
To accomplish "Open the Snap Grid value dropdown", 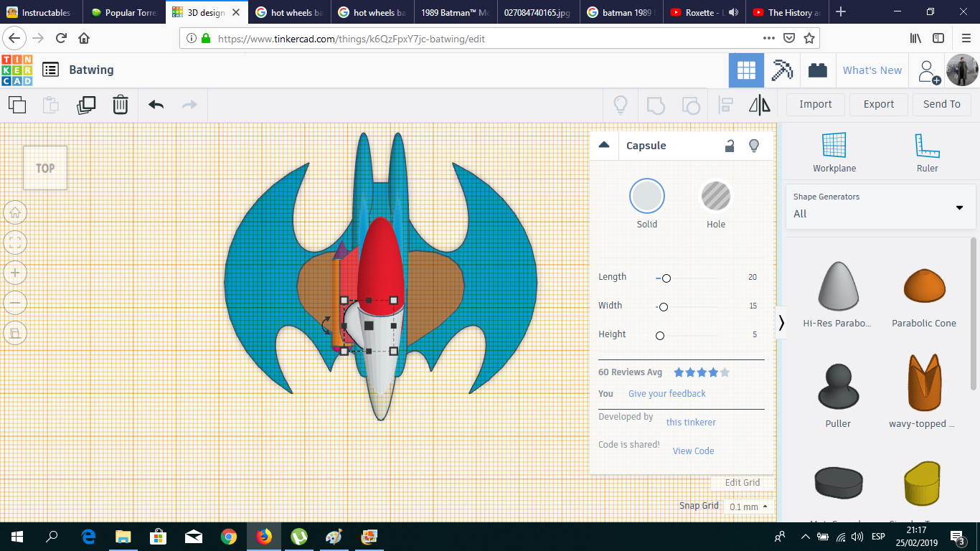I will coord(746,507).
